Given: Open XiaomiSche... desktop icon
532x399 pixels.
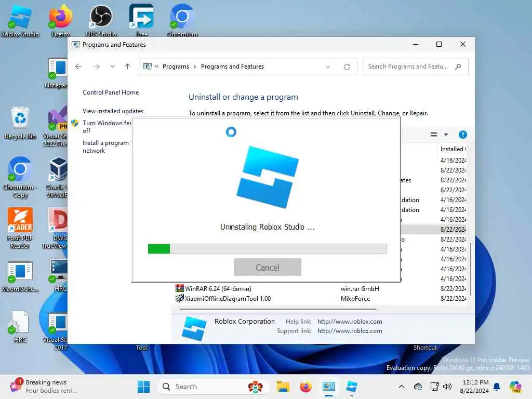Looking at the screenshot, I should (20, 276).
